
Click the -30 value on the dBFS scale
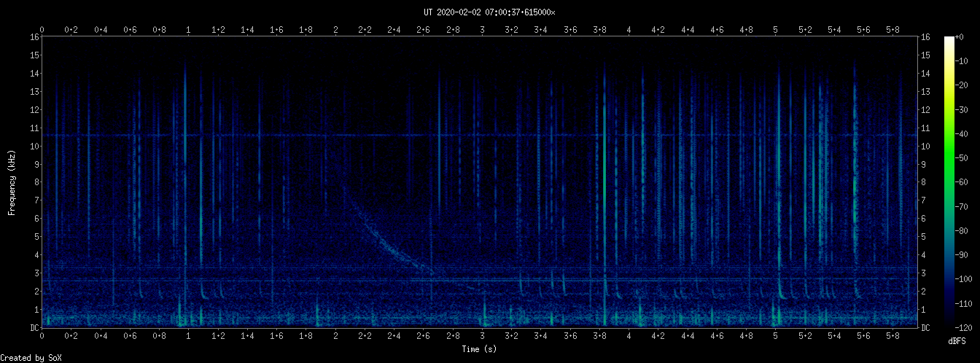point(963,109)
